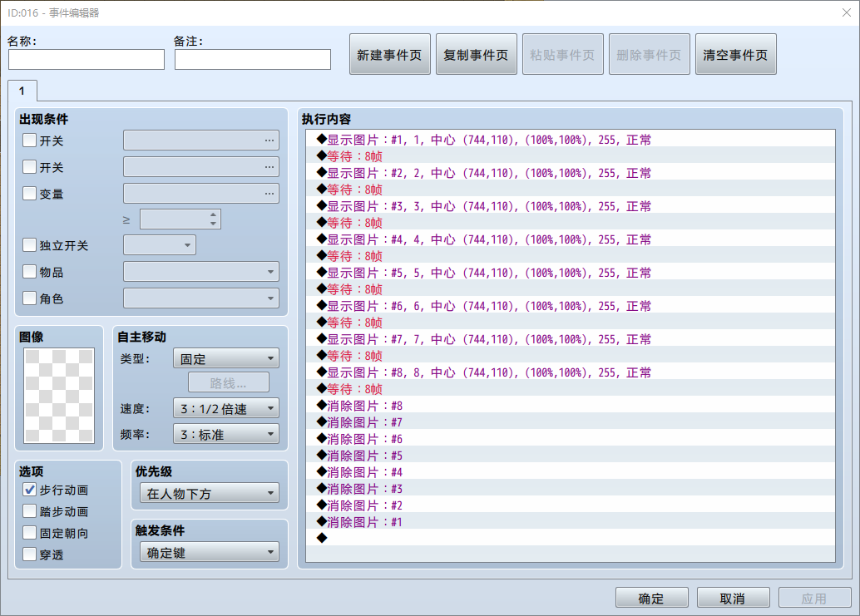Image resolution: width=860 pixels, height=616 pixels.
Task: Uncheck the 步行动画 option
Action: 30,490
